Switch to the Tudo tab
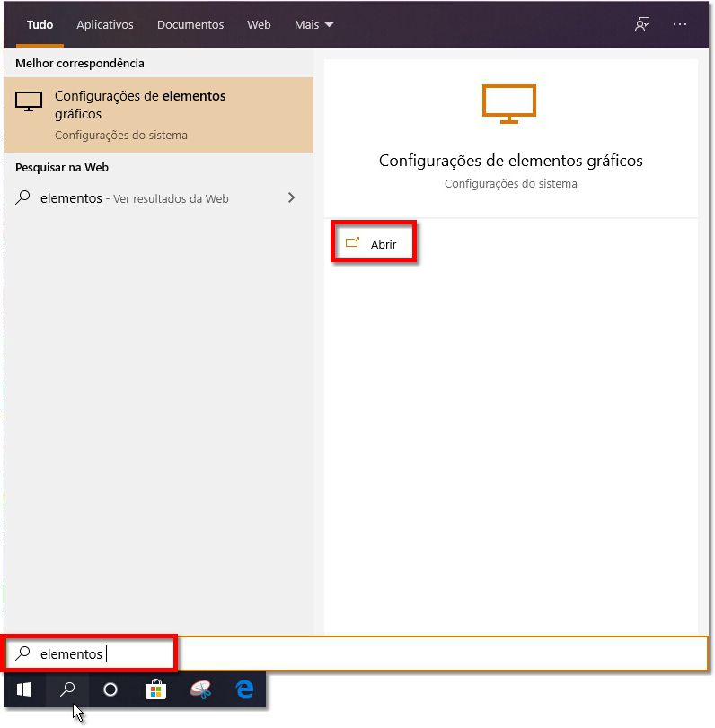This screenshot has height=728, width=715. [40, 24]
